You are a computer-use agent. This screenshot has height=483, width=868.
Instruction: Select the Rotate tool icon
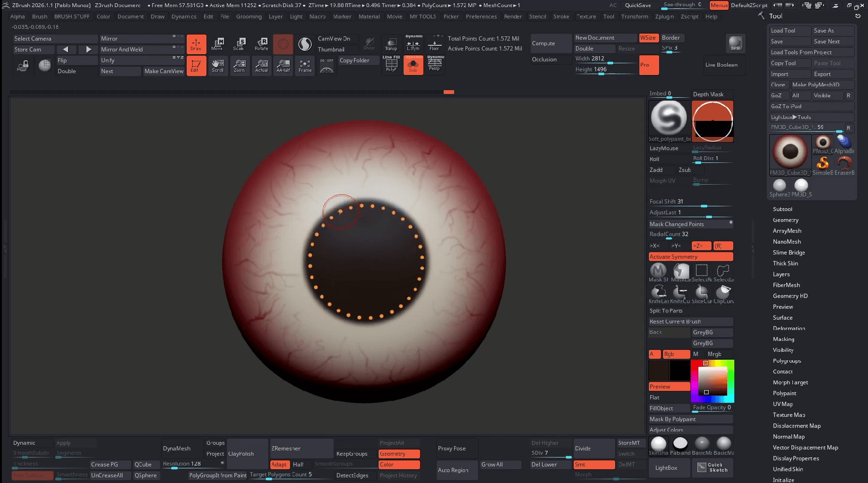(x=261, y=44)
